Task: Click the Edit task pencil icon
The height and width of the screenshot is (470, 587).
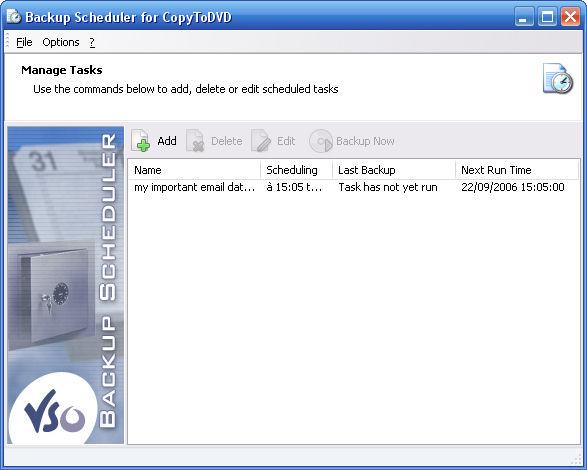Action: tap(261, 141)
